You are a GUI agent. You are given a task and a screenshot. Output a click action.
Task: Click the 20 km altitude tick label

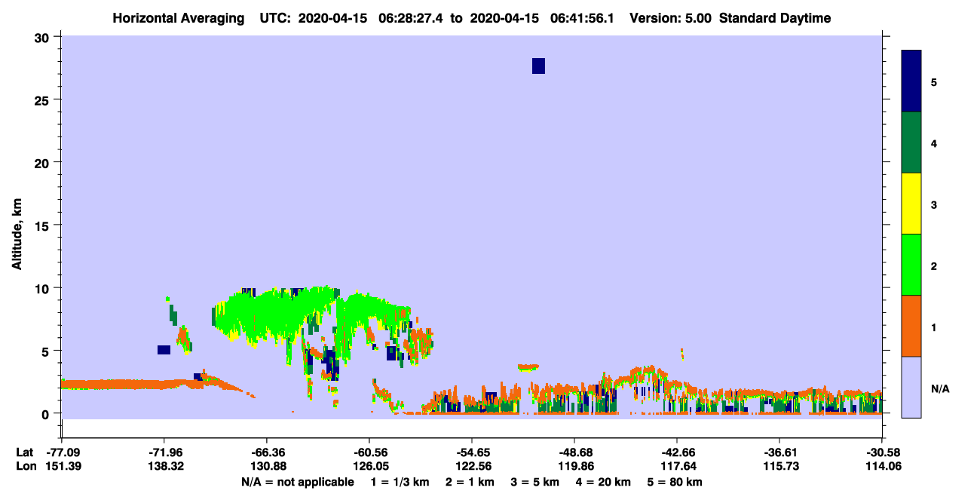(44, 163)
